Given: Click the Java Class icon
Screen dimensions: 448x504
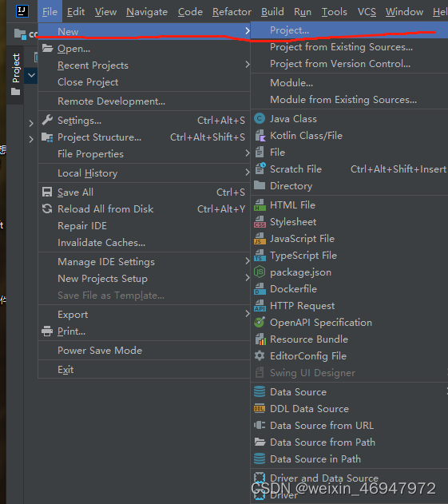Looking at the screenshot, I should (260, 118).
